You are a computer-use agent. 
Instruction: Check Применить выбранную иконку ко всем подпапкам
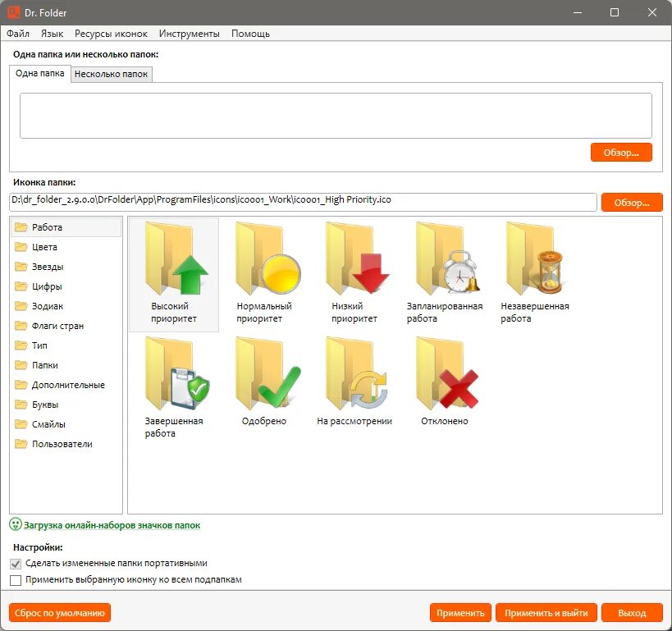[15, 580]
